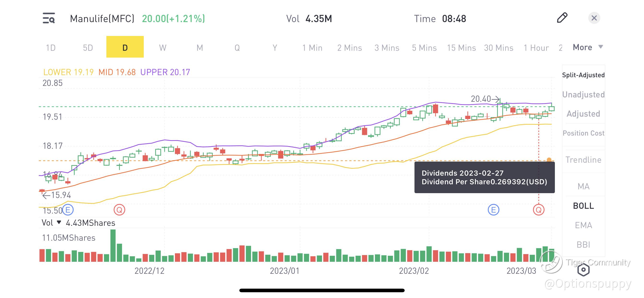Screen dimensions: 644x298
Task: Tap the red Q dividend marker near 2023/03
Action: point(539,210)
